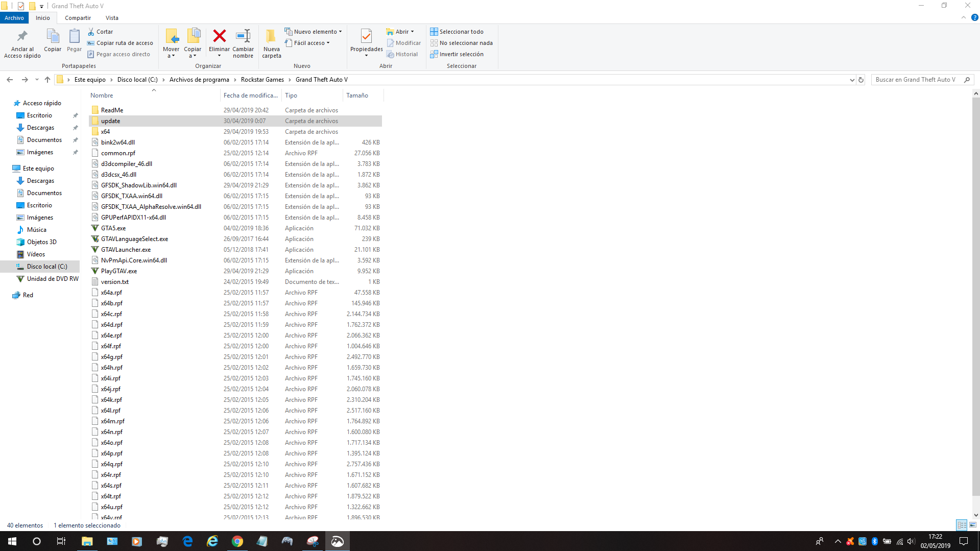Open Escritorio under Acceso rápido
This screenshot has height=551, width=980.
(39, 115)
